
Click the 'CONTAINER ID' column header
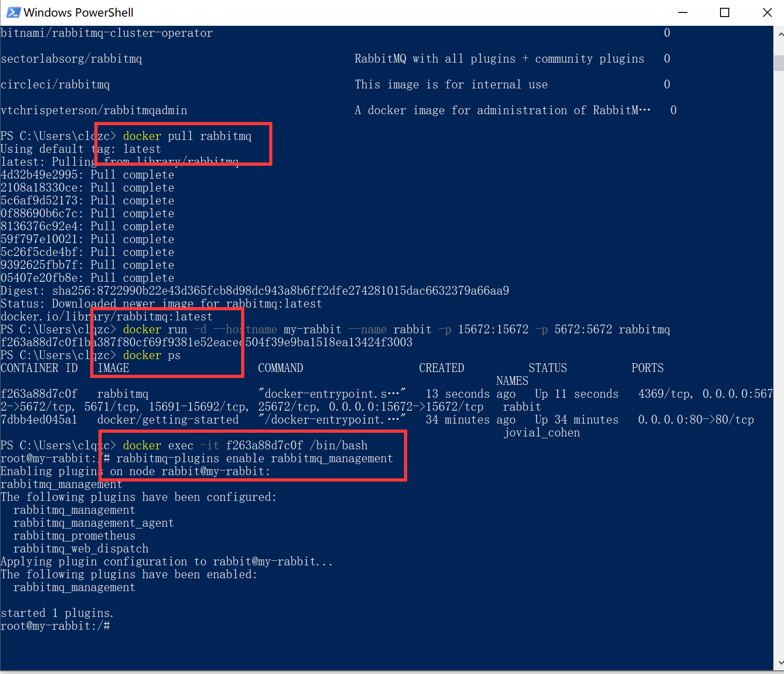tap(39, 368)
